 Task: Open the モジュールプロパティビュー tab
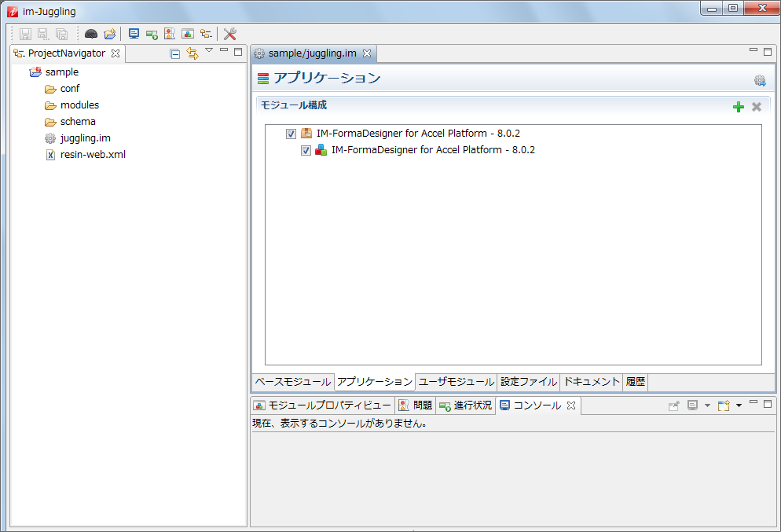tap(323, 405)
